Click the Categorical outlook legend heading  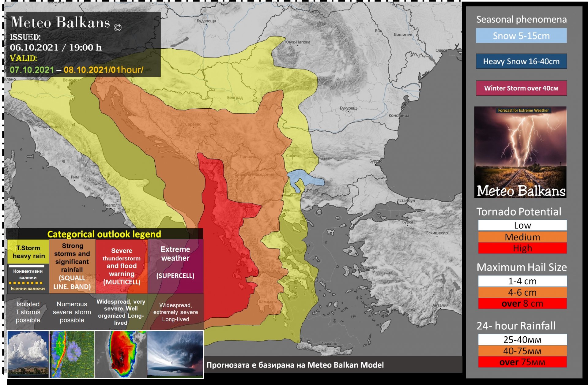click(104, 234)
